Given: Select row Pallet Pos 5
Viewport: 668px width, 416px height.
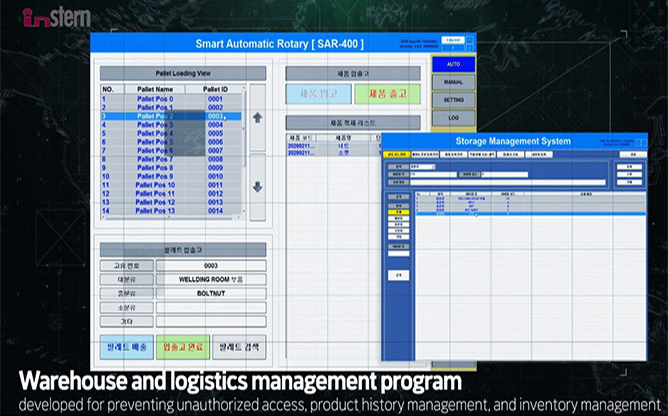Looking at the screenshot, I should (171, 142).
